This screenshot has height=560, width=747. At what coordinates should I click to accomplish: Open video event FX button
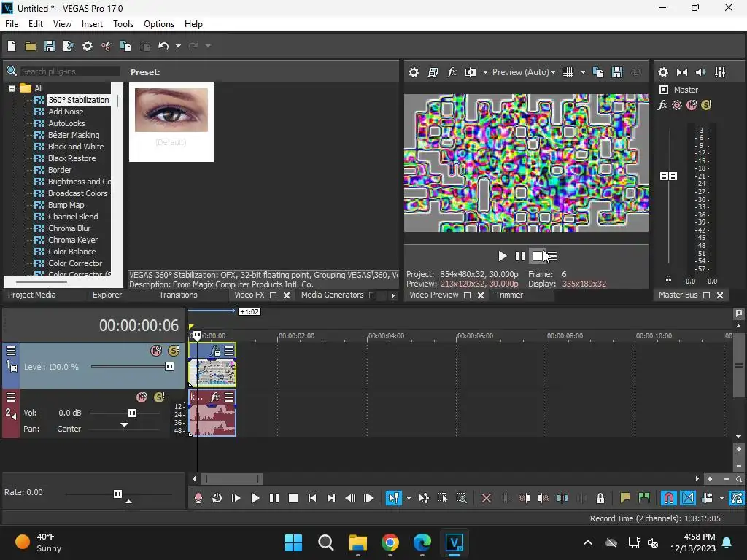[x=215, y=351]
